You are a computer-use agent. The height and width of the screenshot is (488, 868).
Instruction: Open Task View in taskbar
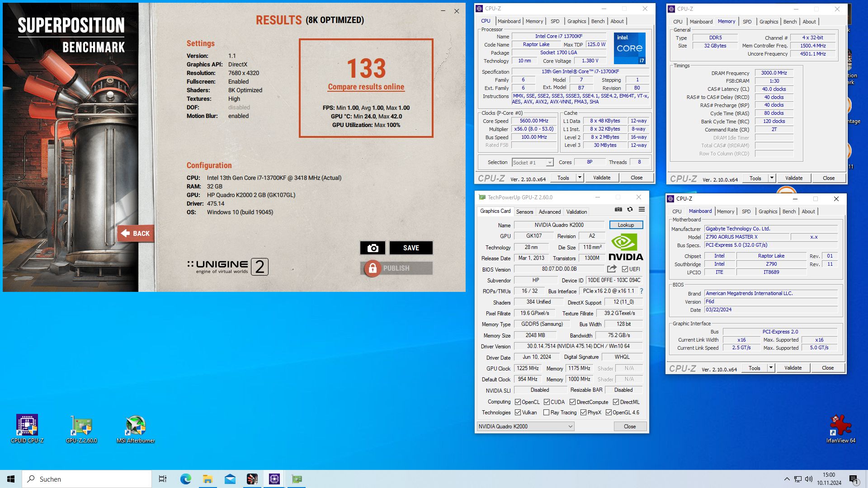(162, 479)
